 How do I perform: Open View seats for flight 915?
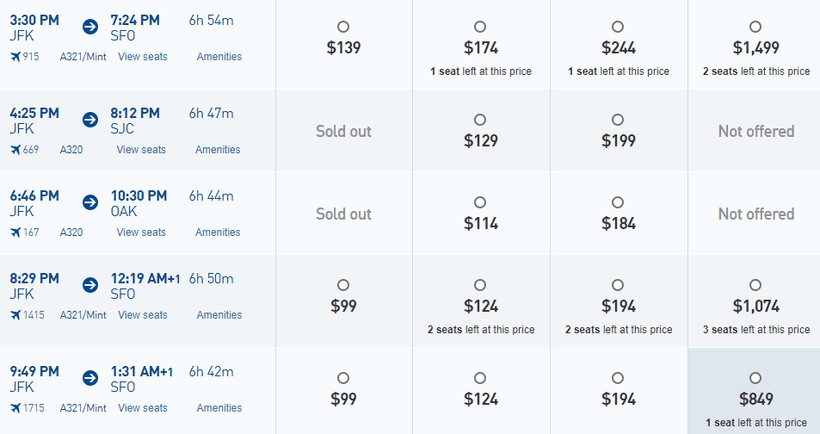click(142, 57)
